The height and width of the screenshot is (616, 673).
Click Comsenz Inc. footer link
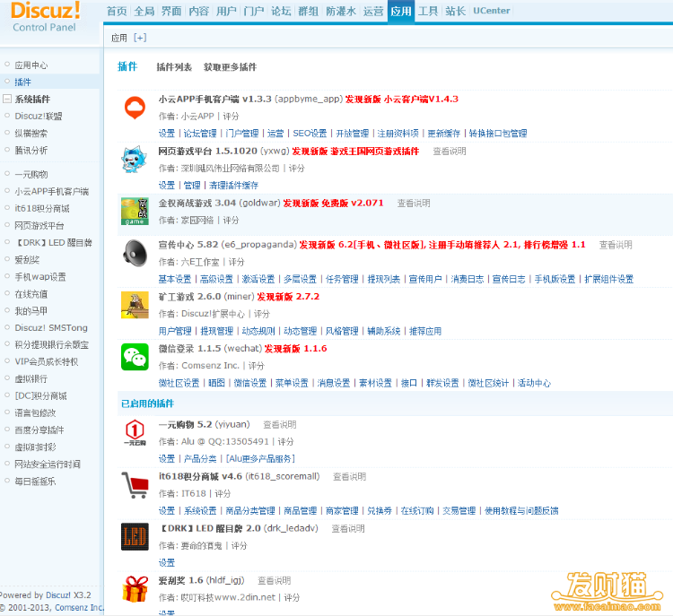tap(79, 607)
